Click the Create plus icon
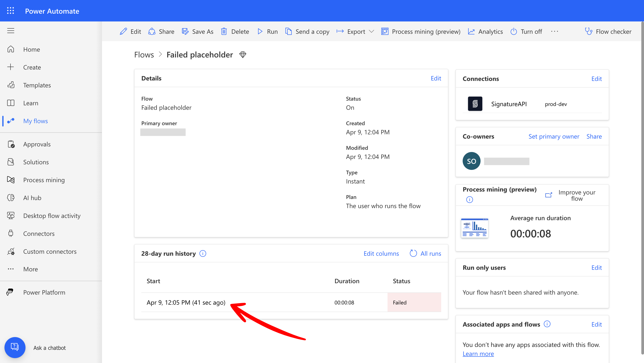644x363 pixels. 11,67
